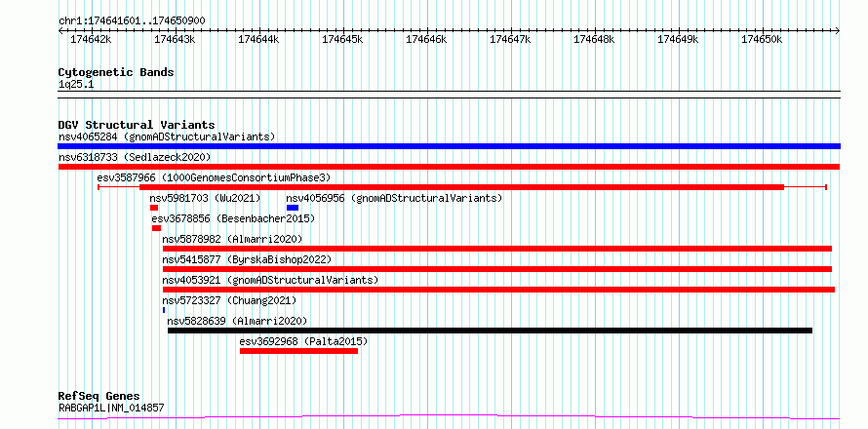Click the black nsv5828639 Almarri2020 bar
This screenshot has height=429, width=868.
pos(490,331)
